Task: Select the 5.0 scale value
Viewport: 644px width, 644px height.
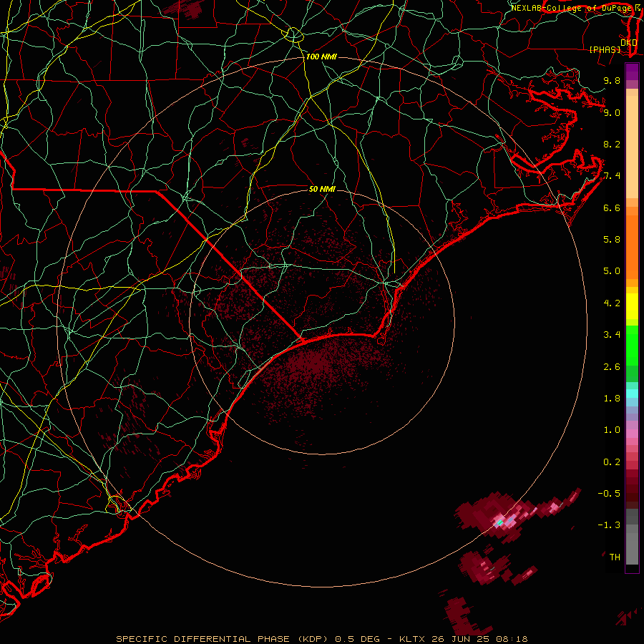Action: tap(612, 271)
